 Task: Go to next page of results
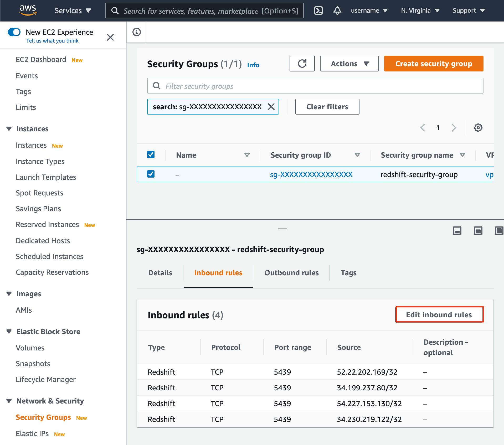454,128
